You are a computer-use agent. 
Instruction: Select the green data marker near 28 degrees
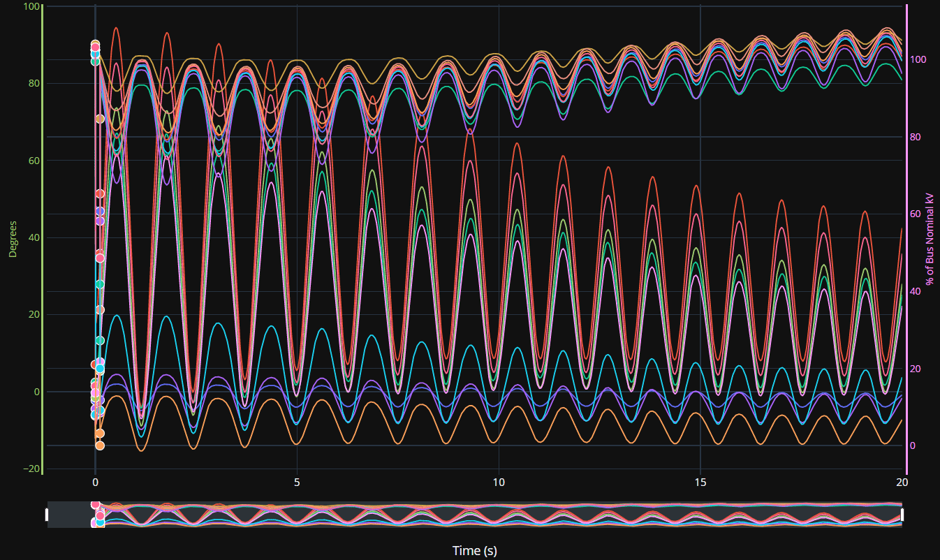pos(100,284)
